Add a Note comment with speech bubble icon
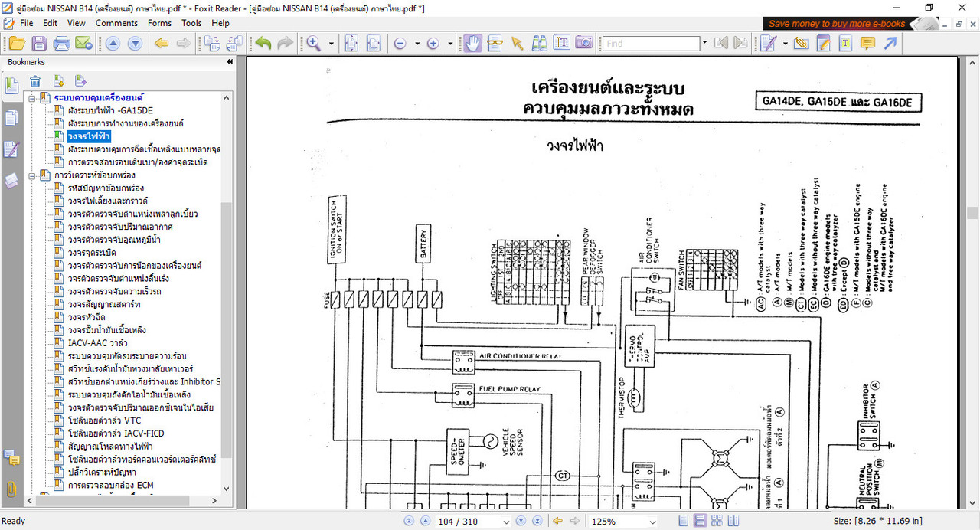Image resolution: width=980 pixels, height=530 pixels. (x=867, y=44)
